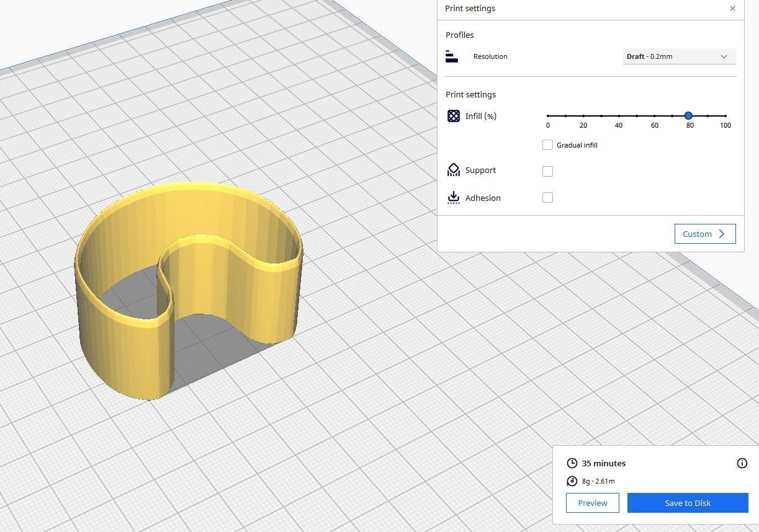Click the infill slider handle at 80
The image size is (759, 532).
click(689, 116)
